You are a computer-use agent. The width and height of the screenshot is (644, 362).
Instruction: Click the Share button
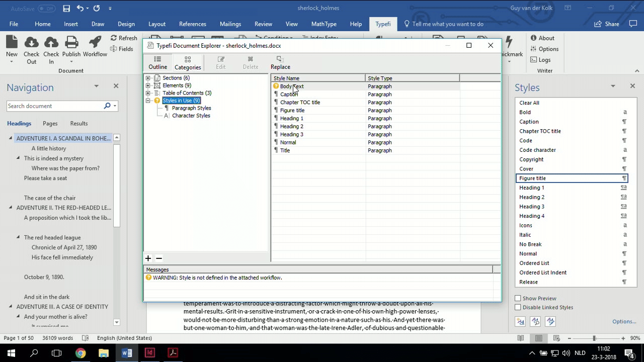[607, 24]
